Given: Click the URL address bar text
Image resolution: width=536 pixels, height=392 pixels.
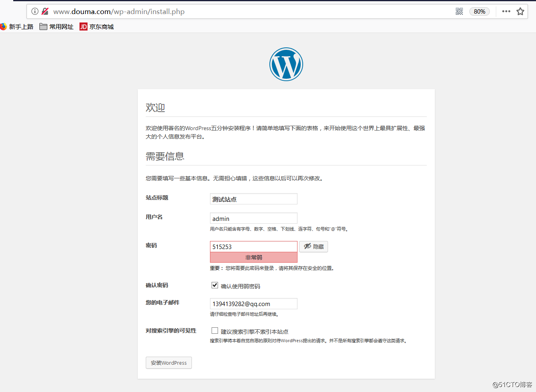Looking at the screenshot, I should pyautogui.click(x=119, y=12).
